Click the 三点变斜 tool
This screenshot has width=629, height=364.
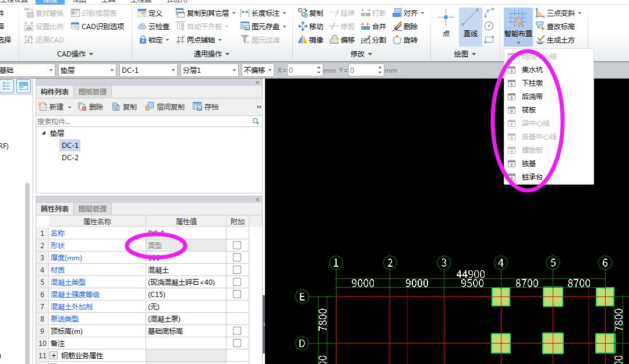coord(559,13)
